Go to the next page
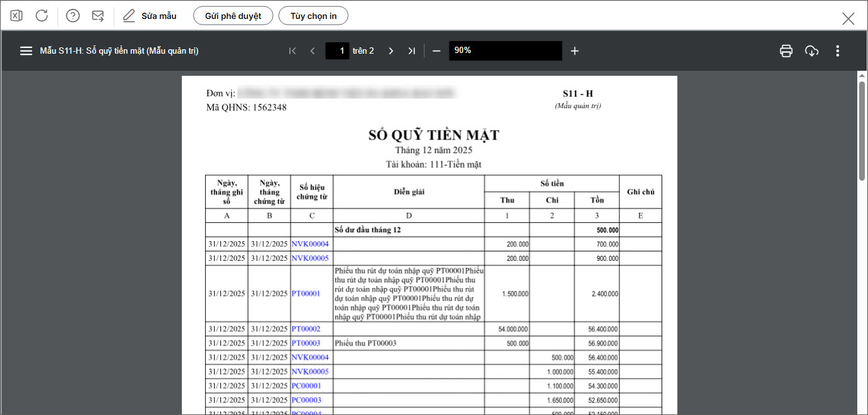868x415 pixels. pyautogui.click(x=391, y=51)
